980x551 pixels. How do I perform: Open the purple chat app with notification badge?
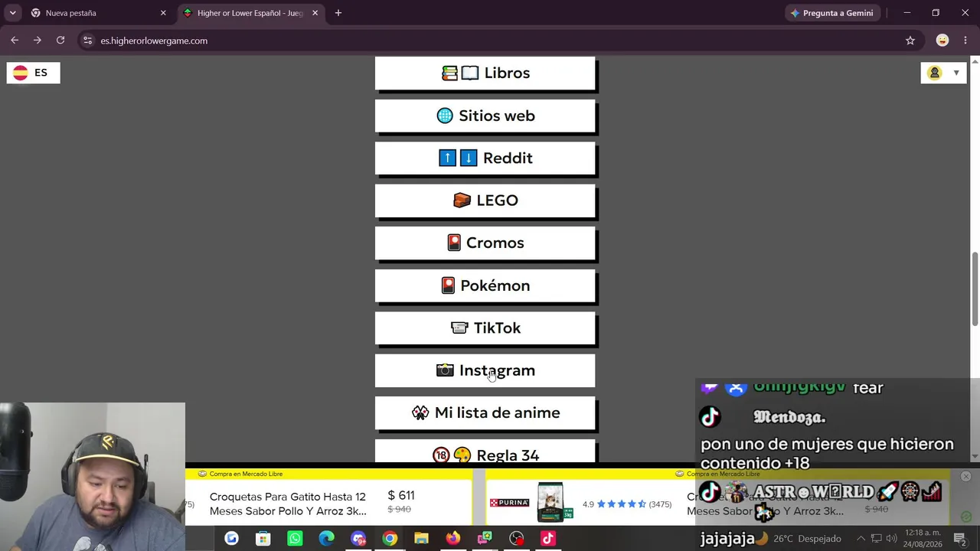[358, 539]
